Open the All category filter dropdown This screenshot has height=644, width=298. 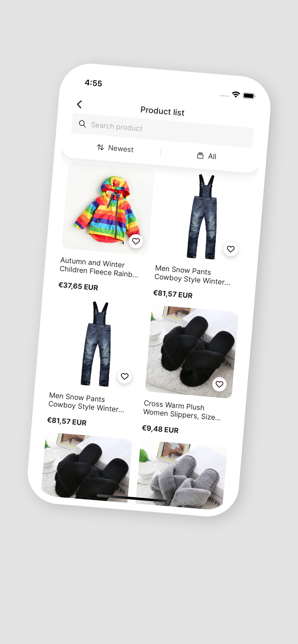(x=206, y=156)
